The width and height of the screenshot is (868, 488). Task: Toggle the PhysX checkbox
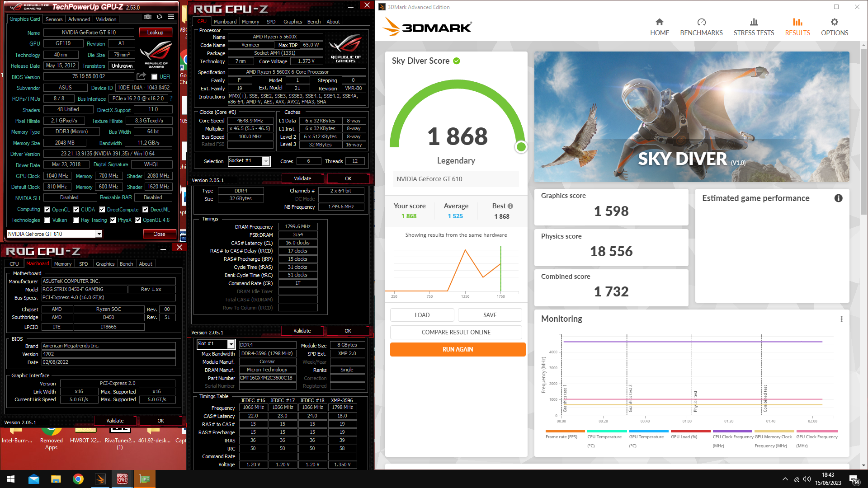113,220
